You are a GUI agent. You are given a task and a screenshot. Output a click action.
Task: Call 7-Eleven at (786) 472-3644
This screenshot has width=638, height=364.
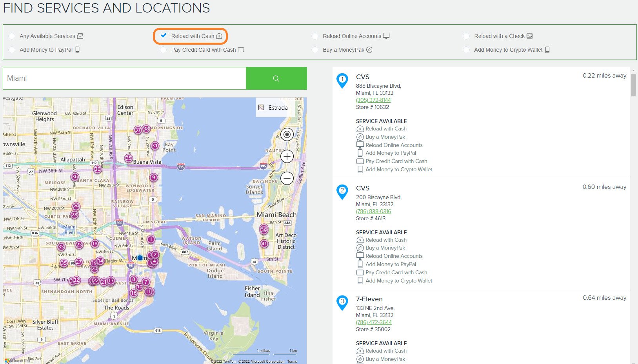374,322
